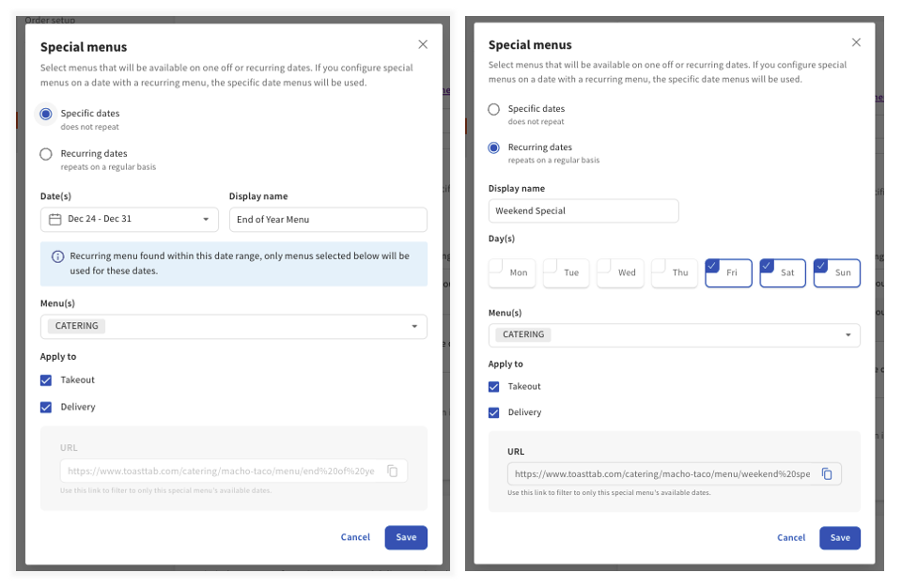Image resolution: width=902 pixels, height=588 pixels.
Task: Click the info icon in recurring menu notice
Action: [x=57, y=256]
